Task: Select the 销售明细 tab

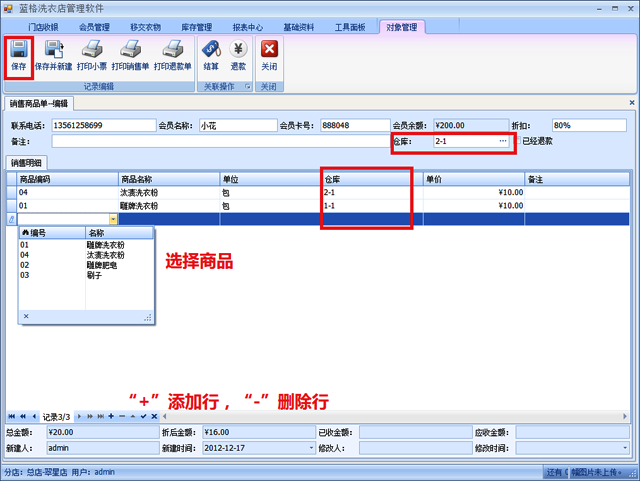Action: [x=26, y=163]
